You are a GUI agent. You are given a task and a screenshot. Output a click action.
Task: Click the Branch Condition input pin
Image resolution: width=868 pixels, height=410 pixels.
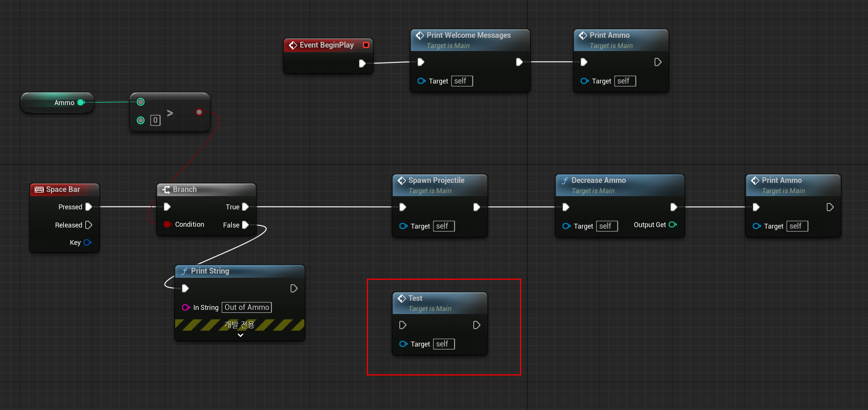167,224
